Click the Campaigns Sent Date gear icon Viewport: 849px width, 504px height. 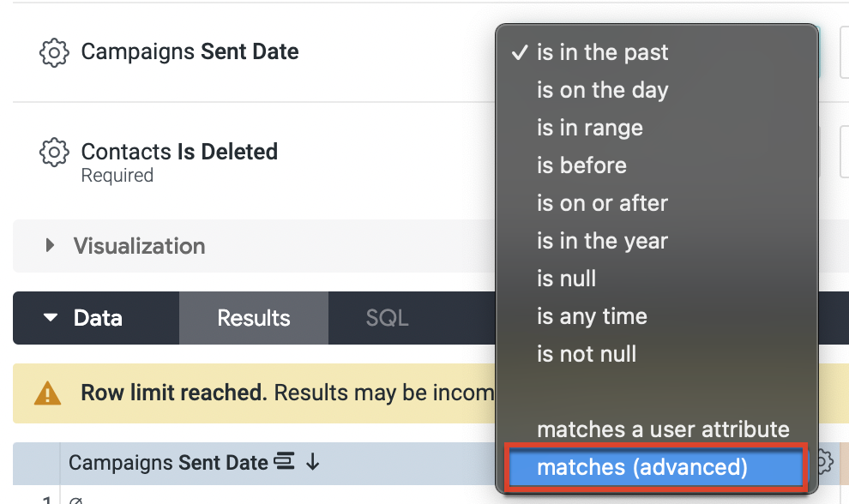click(x=54, y=52)
